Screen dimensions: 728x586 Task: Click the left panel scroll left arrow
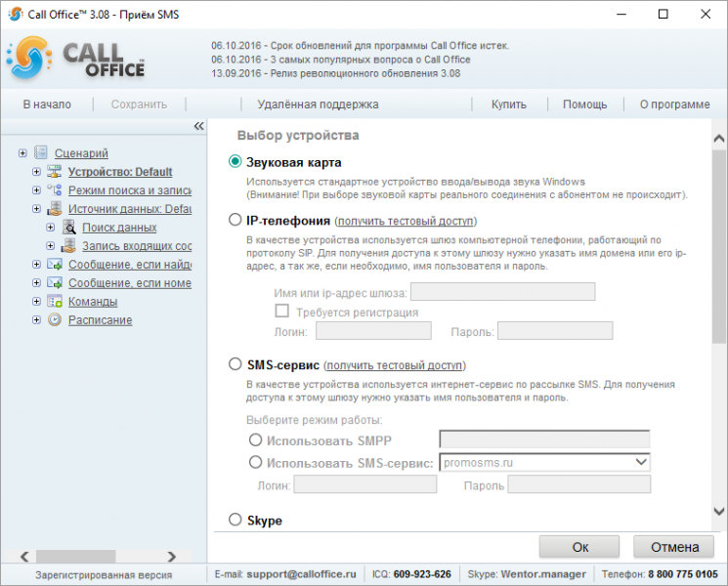tap(25, 556)
